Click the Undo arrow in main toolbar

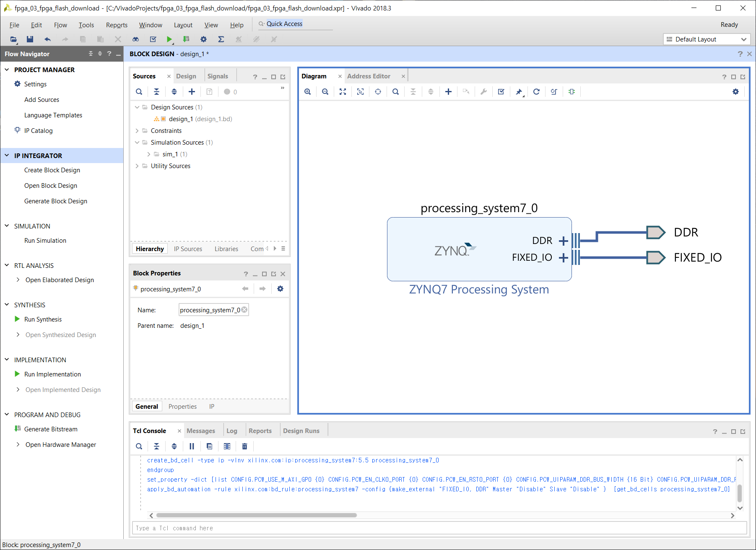tap(47, 39)
